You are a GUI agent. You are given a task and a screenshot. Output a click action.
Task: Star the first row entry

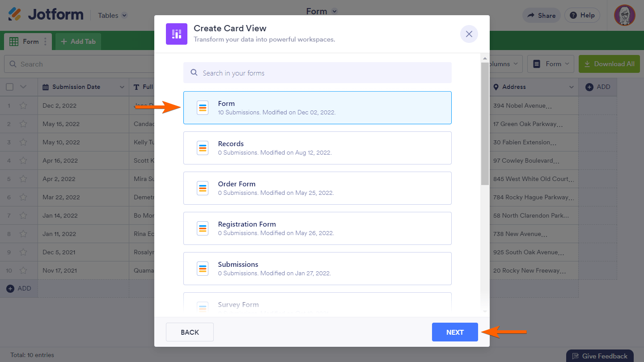[x=23, y=105]
